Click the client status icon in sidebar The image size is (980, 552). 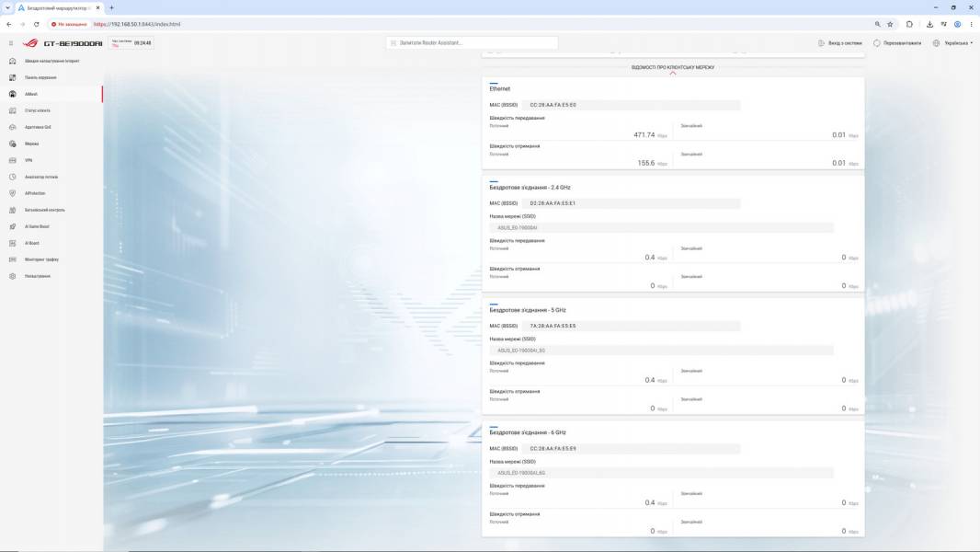click(x=13, y=110)
